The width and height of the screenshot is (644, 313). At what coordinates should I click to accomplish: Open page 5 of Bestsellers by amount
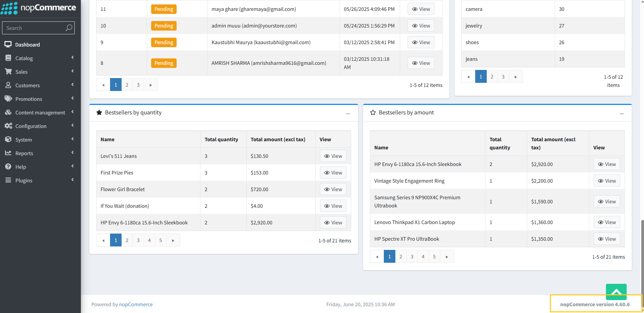tap(434, 257)
